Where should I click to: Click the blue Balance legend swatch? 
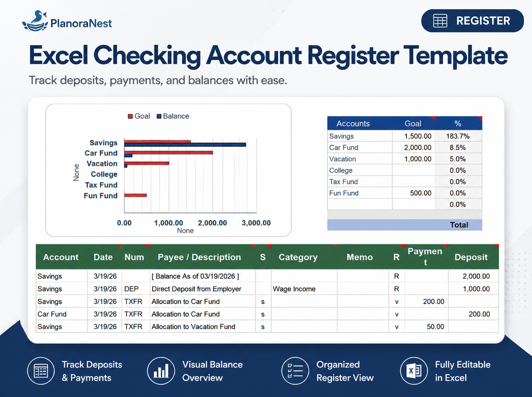(x=159, y=116)
